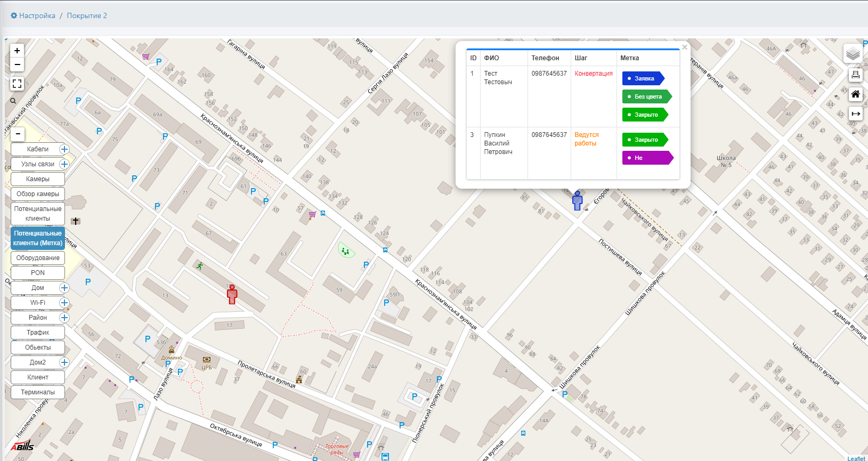Enter fullscreen map view
Viewport: 868px width, 461px height.
pyautogui.click(x=17, y=84)
